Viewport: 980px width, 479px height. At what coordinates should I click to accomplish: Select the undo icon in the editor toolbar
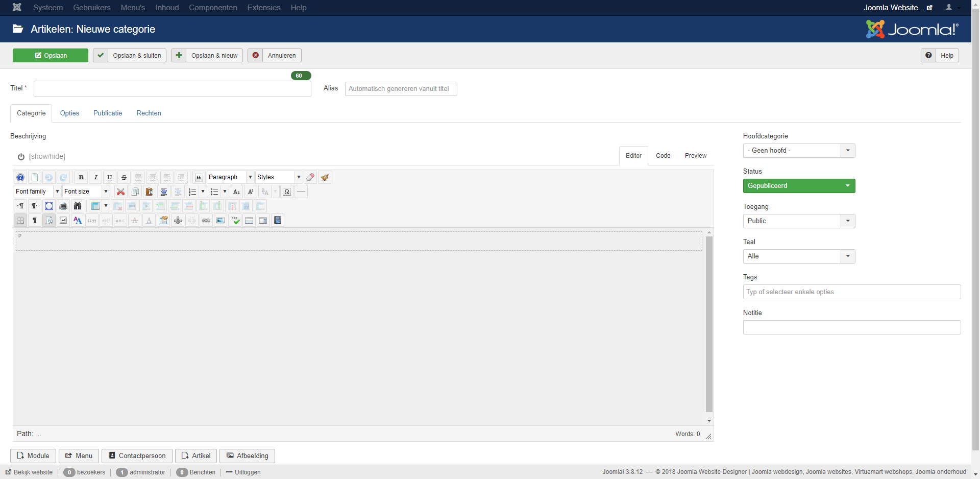coord(50,177)
